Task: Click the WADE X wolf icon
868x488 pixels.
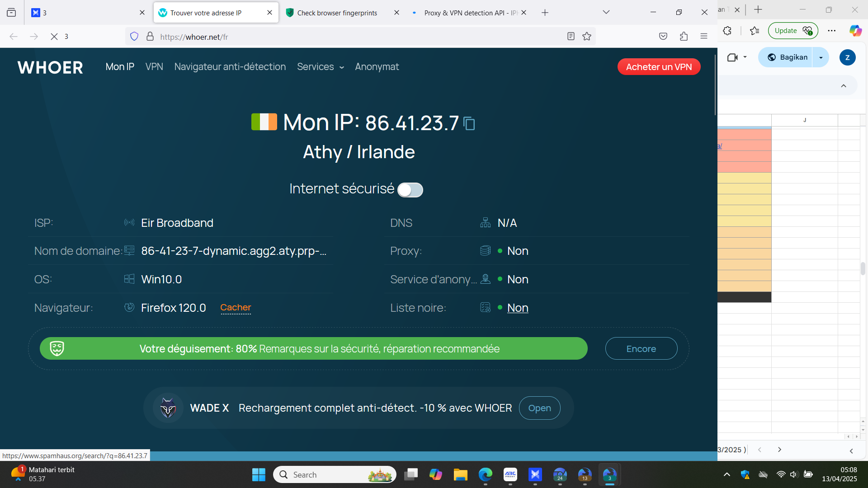Action: 168,408
